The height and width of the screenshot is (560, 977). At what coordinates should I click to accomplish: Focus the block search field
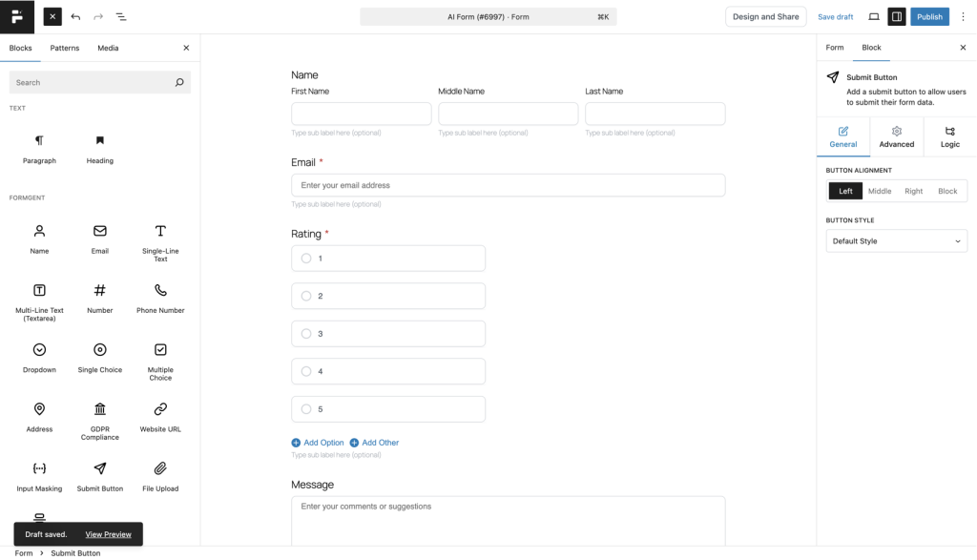[x=99, y=82]
